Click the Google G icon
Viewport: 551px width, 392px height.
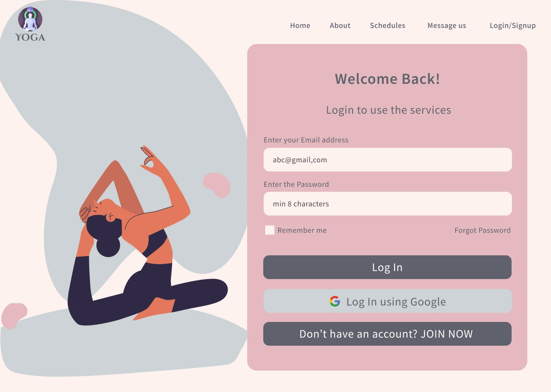point(335,301)
